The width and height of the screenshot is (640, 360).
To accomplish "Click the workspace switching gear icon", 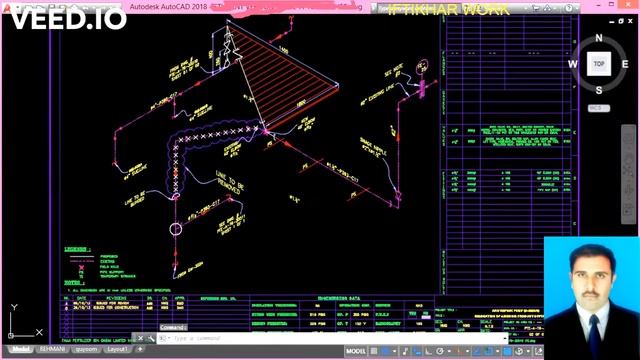I will click(518, 351).
